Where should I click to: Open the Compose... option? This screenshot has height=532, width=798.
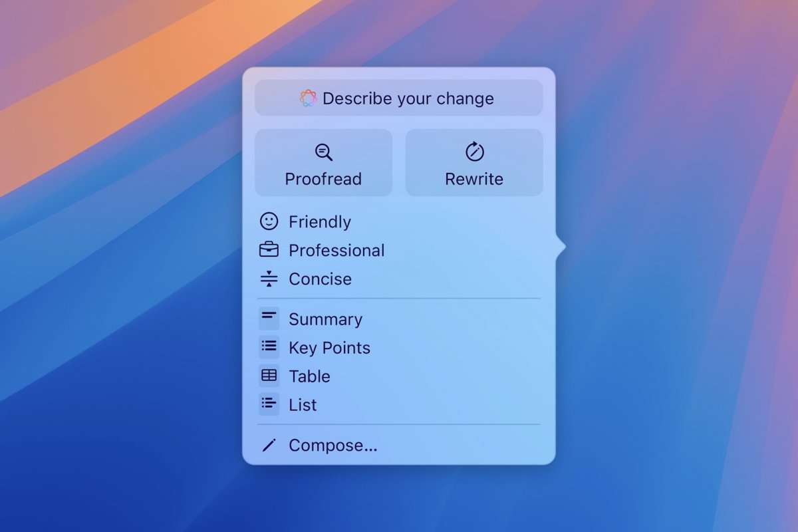tap(399, 445)
